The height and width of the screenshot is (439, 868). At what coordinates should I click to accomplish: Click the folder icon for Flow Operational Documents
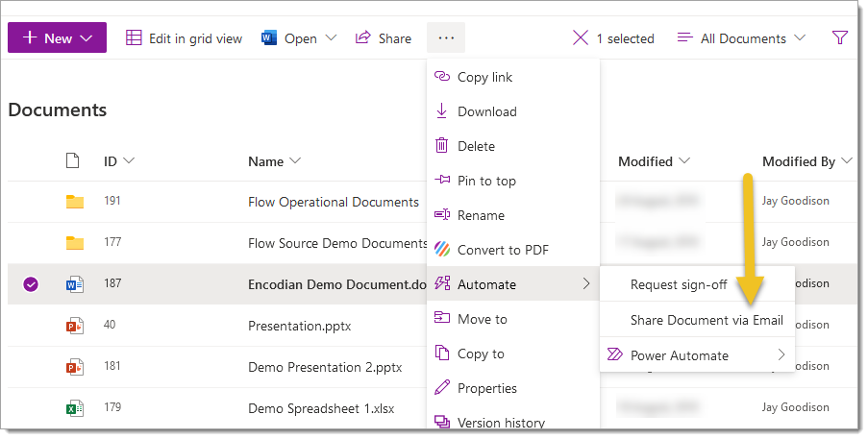[75, 202]
